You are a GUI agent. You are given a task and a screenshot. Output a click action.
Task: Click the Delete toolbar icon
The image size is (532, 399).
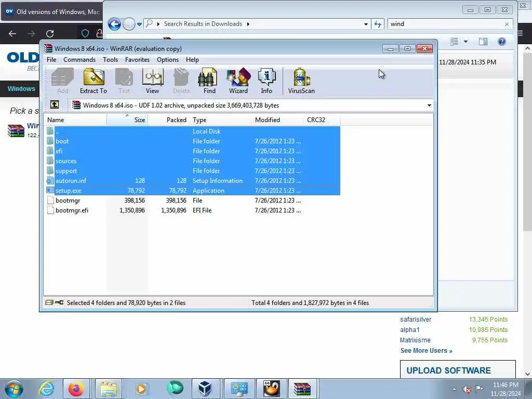(x=181, y=81)
